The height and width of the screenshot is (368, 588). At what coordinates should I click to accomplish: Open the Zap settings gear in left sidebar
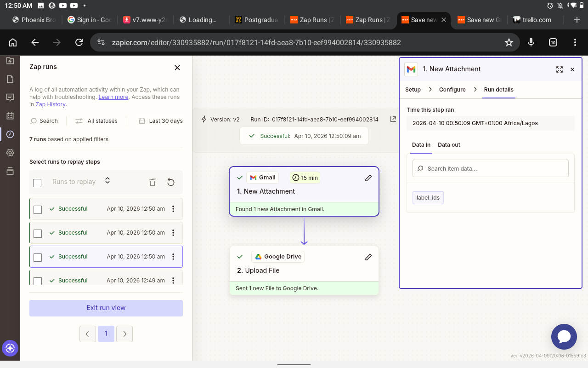10,152
